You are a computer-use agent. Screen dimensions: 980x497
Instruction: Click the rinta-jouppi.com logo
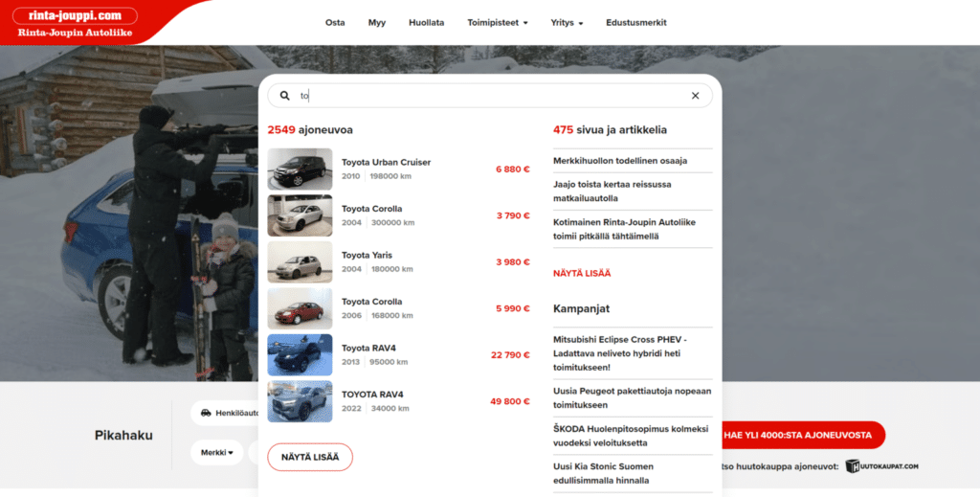tap(75, 23)
